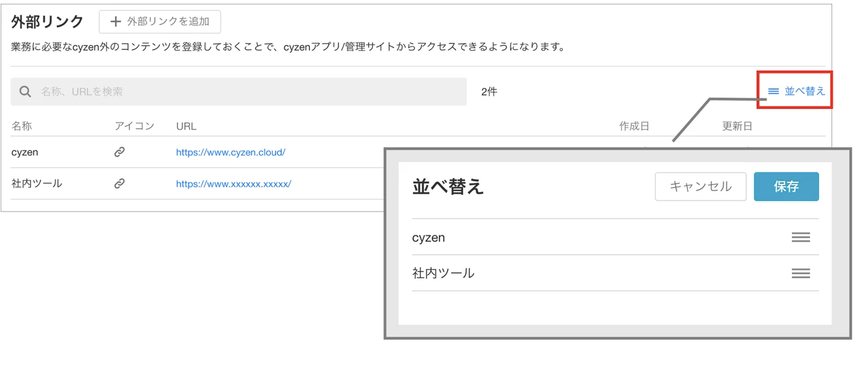The height and width of the screenshot is (365, 868).
Task: Select 社内ツール name in the table
Action: click(x=37, y=183)
